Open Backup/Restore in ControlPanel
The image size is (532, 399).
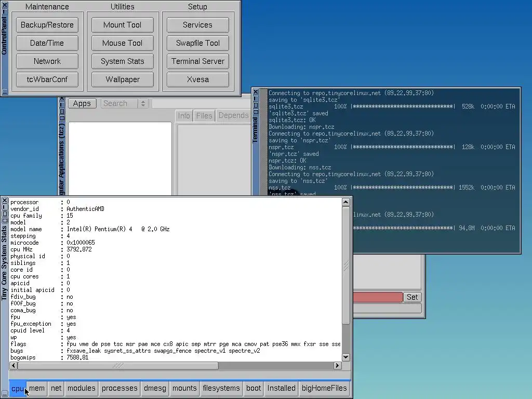47,25
